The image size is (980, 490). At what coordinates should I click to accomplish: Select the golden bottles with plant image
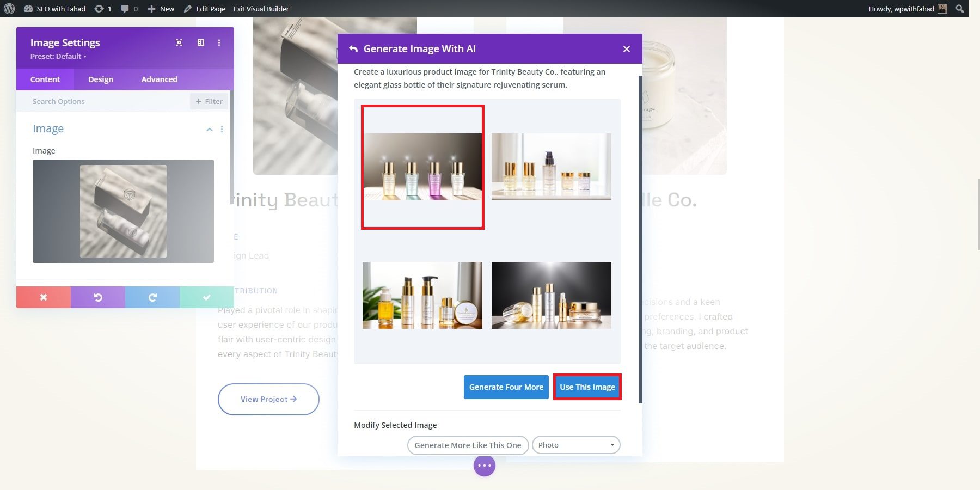(422, 295)
